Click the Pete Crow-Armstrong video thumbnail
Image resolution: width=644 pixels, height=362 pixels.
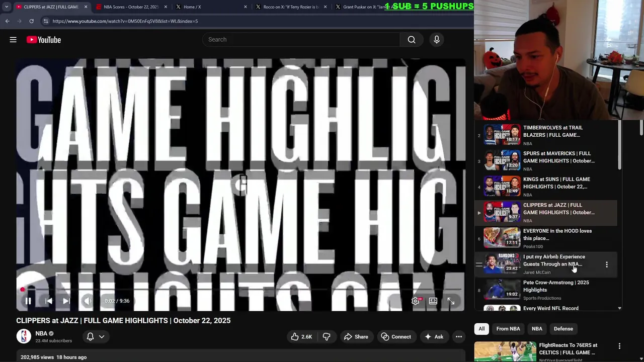point(502,290)
